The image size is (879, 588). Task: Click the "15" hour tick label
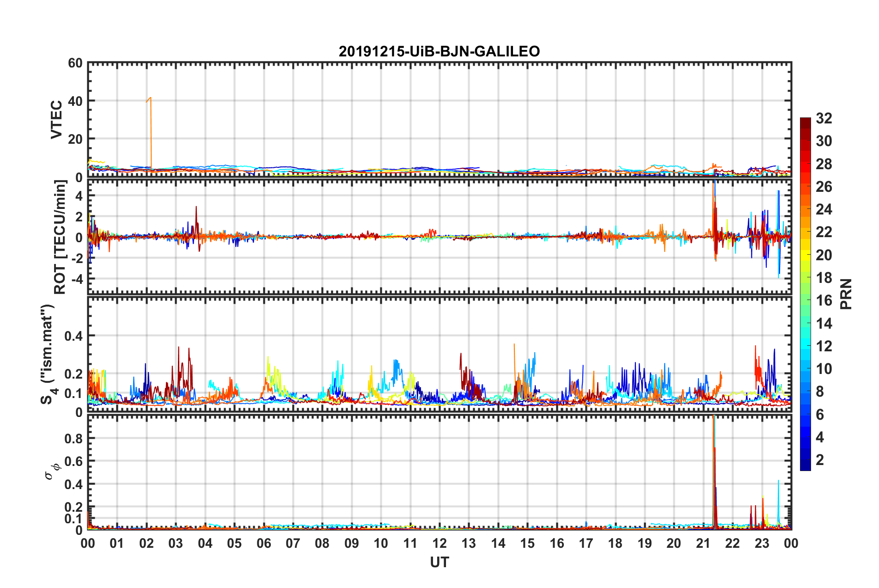click(527, 544)
